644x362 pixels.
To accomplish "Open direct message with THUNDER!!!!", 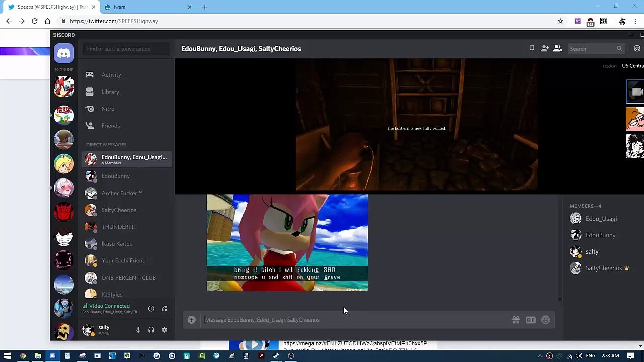I will tap(127, 227).
